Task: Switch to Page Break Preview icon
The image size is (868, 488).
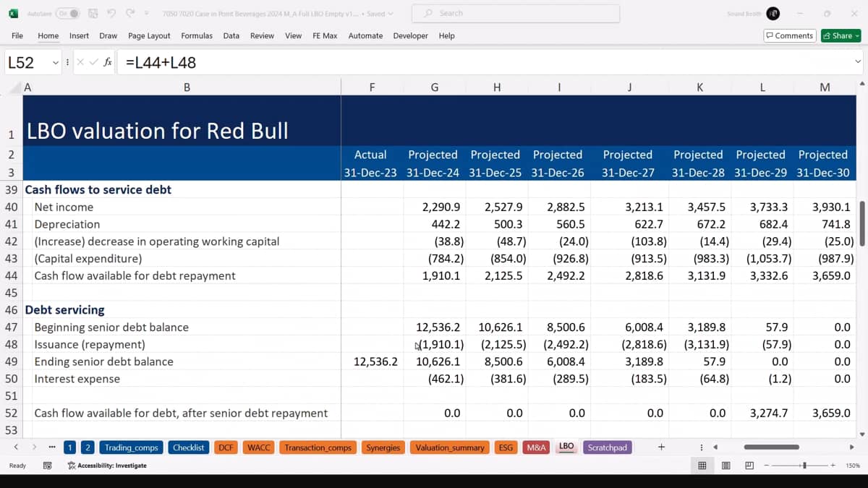Action: coord(749,466)
